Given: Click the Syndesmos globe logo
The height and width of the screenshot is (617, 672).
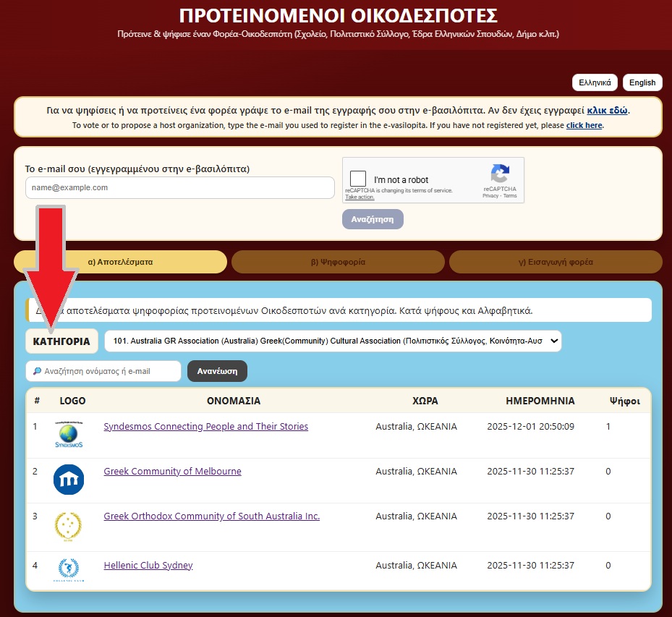Looking at the screenshot, I should pos(69,434).
